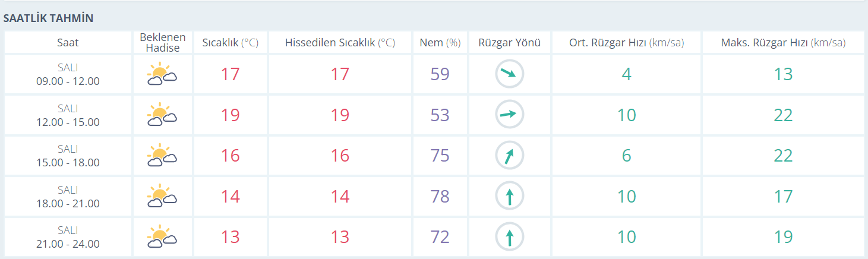Click the wind direction icon for 15.00 - 18.00
This screenshot has height=259, width=868.
pyautogui.click(x=509, y=156)
